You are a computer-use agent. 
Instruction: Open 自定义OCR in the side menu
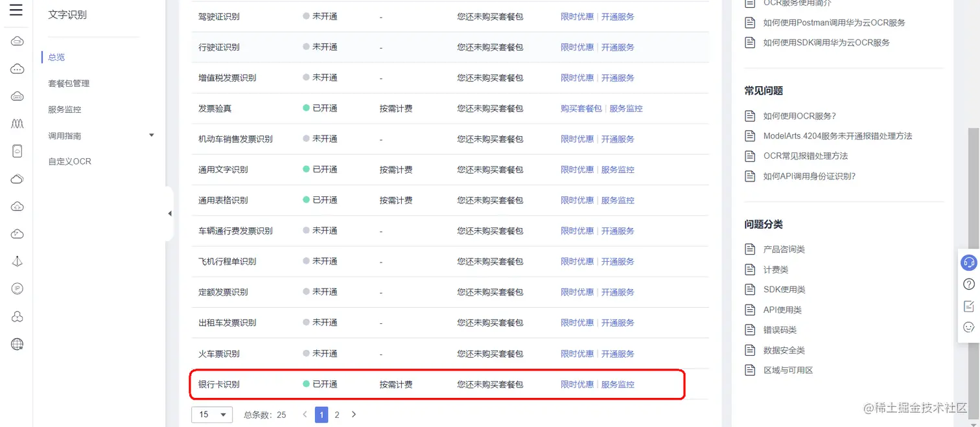pyautogui.click(x=69, y=161)
